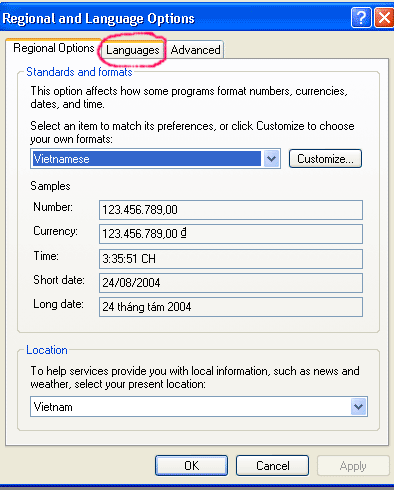Switch to the Languages tab

pyautogui.click(x=133, y=50)
